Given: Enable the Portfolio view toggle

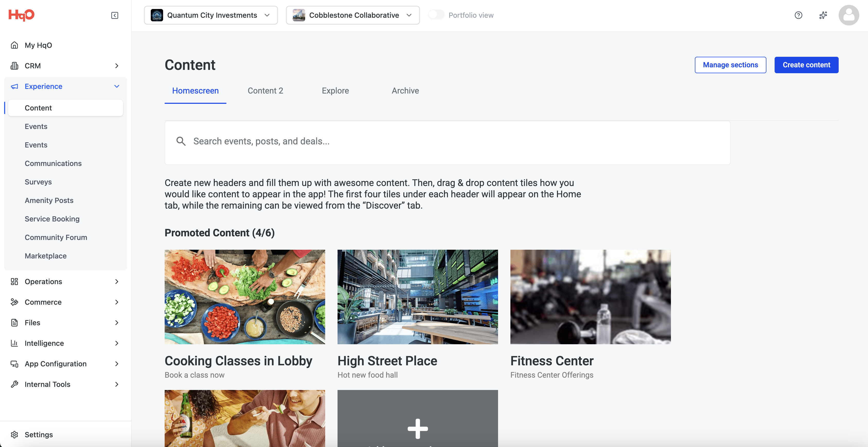Looking at the screenshot, I should pyautogui.click(x=436, y=15).
